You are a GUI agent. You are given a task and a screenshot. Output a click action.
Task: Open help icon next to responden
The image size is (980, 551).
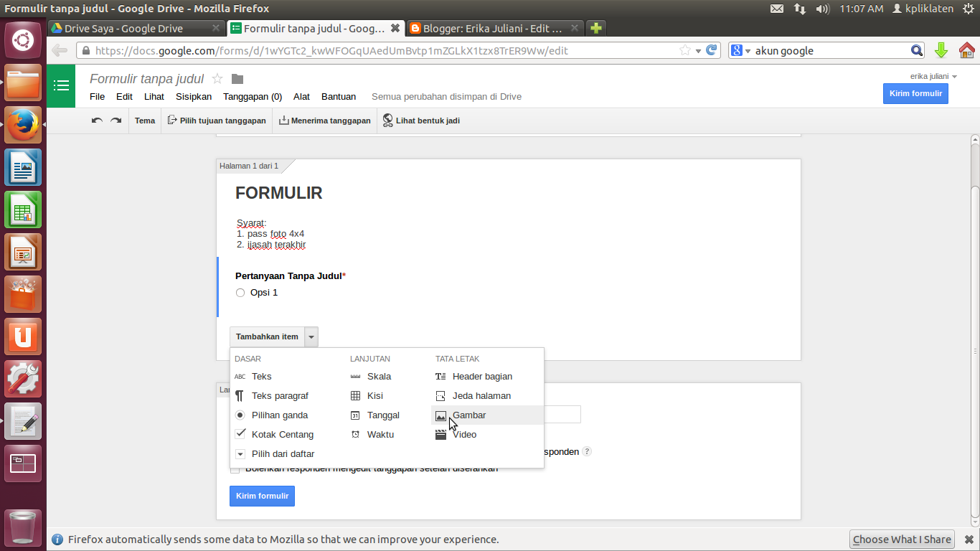[x=587, y=451]
